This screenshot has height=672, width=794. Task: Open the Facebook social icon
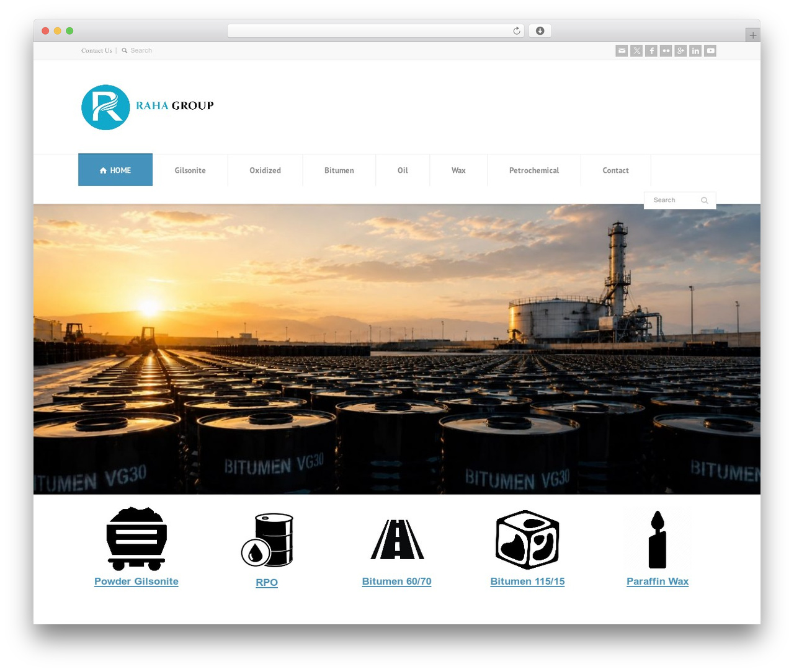coord(651,51)
